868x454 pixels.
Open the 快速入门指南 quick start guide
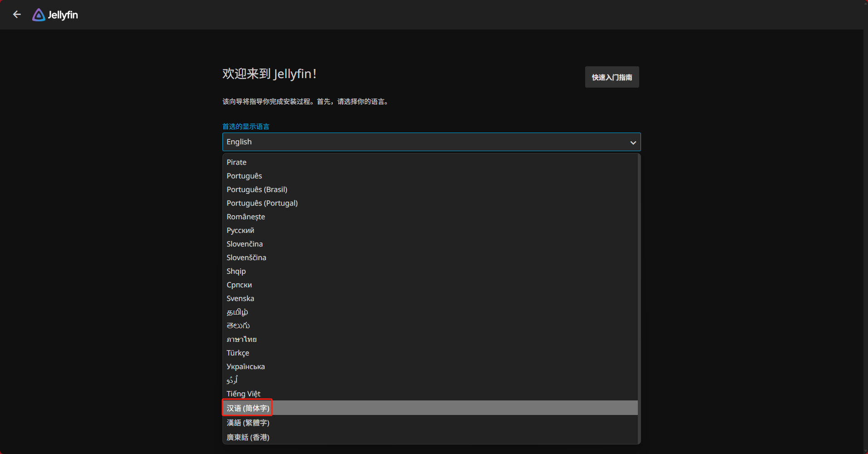coord(612,77)
